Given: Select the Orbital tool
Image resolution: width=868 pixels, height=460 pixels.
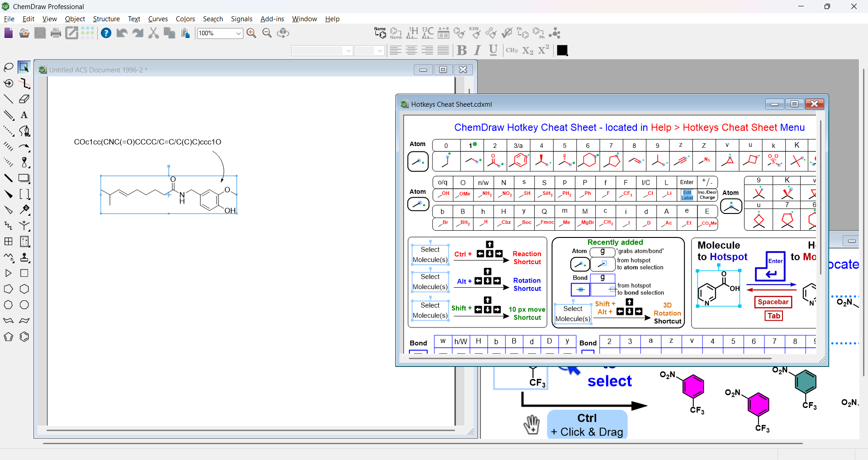Looking at the screenshot, I should 24,162.
